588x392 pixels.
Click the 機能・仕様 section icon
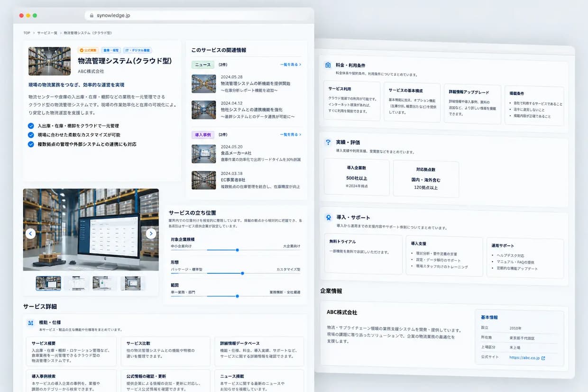tap(31, 323)
